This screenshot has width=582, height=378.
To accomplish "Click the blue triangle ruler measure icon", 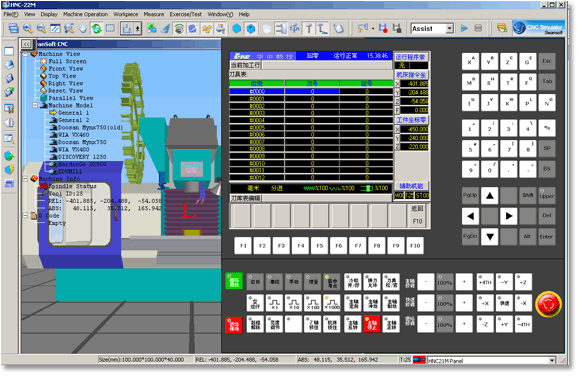I will 165,29.
